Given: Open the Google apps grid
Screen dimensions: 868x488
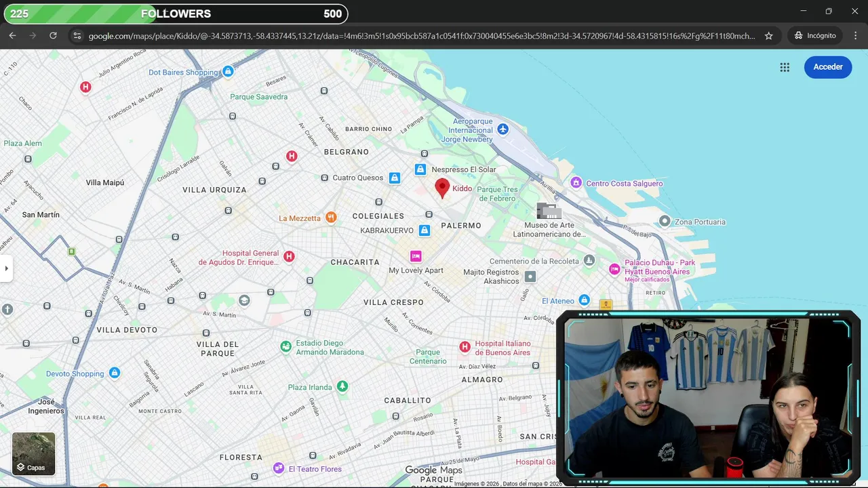Looking at the screenshot, I should pos(785,67).
